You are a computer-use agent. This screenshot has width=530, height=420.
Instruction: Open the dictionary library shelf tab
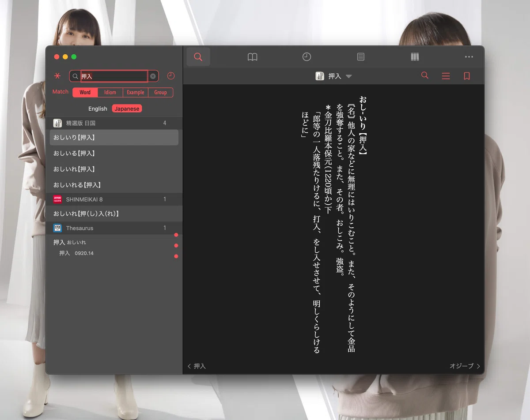click(415, 57)
